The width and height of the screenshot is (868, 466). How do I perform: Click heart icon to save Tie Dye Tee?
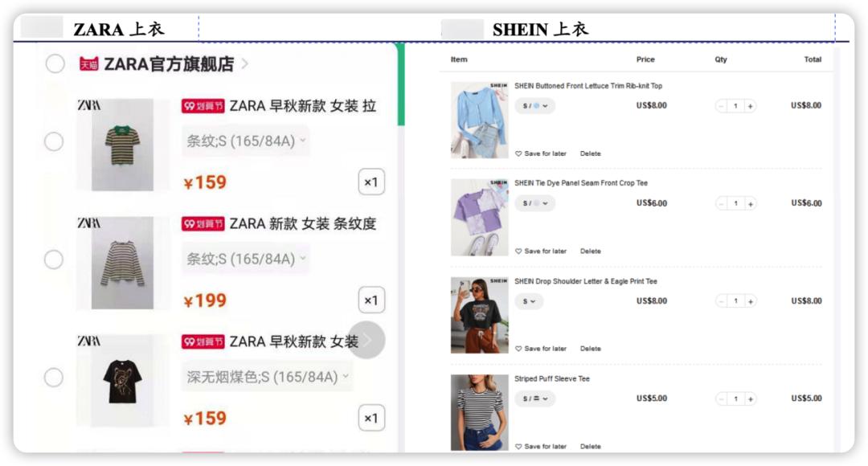coord(518,251)
